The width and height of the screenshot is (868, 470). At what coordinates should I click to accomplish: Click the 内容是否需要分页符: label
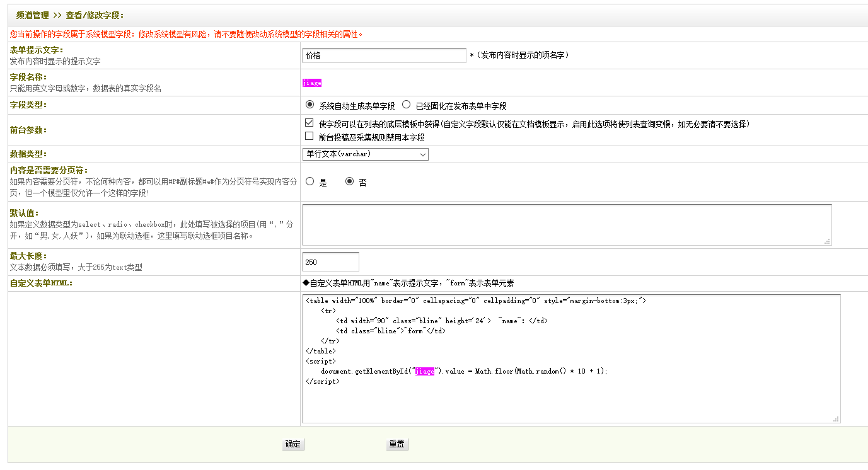(49, 171)
